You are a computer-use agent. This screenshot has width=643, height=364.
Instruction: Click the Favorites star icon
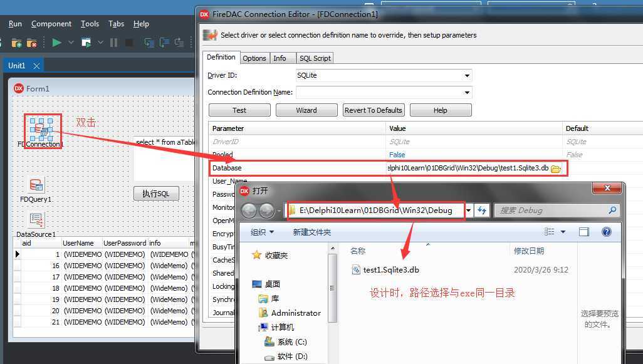[x=257, y=256]
